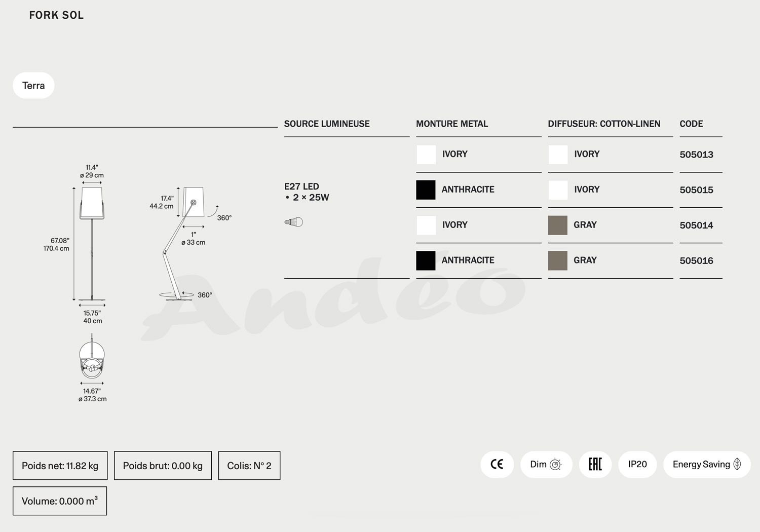Select the Terra pill button

(33, 86)
